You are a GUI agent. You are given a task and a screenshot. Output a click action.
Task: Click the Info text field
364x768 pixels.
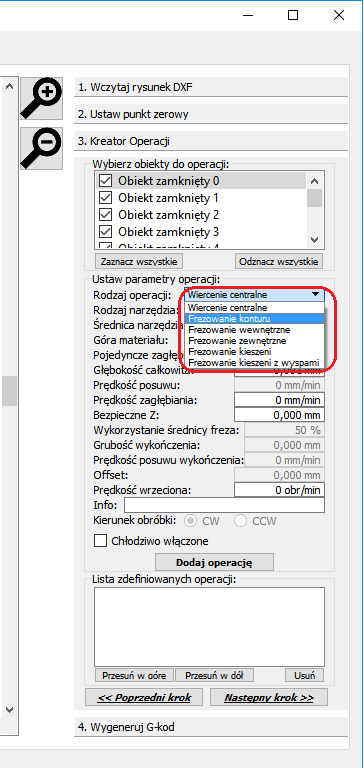(x=224, y=505)
